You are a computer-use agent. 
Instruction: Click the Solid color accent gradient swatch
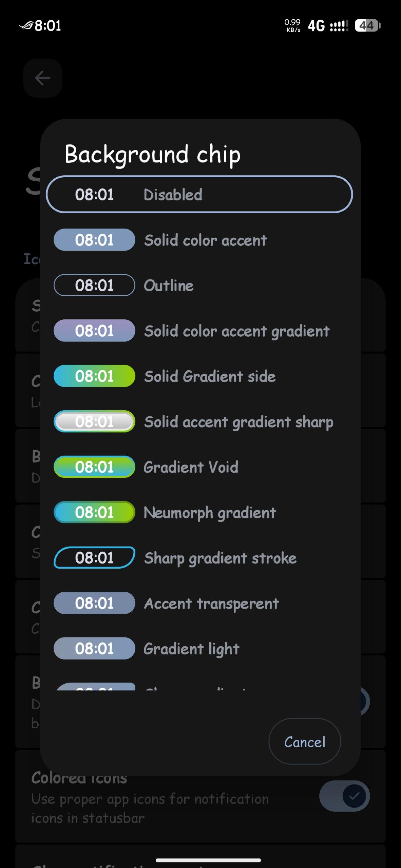(x=94, y=331)
